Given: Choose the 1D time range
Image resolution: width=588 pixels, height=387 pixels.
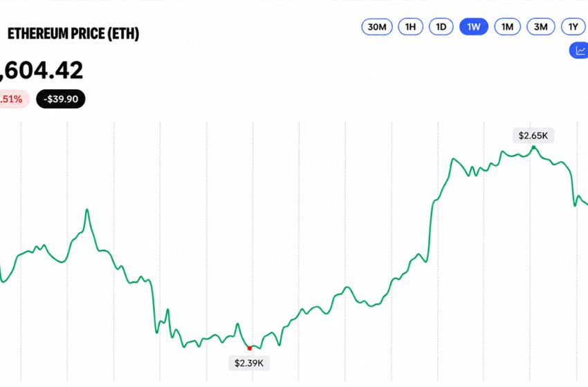Looking at the screenshot, I should [441, 26].
